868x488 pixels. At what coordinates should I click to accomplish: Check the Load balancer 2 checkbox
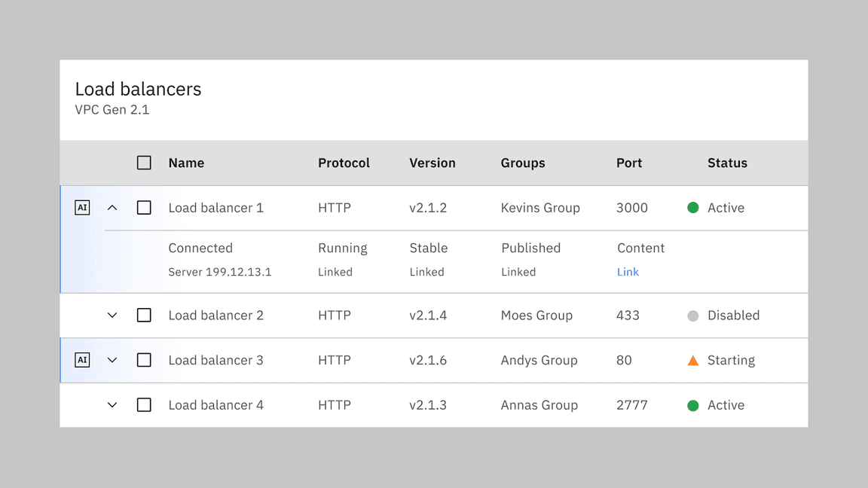click(x=144, y=316)
